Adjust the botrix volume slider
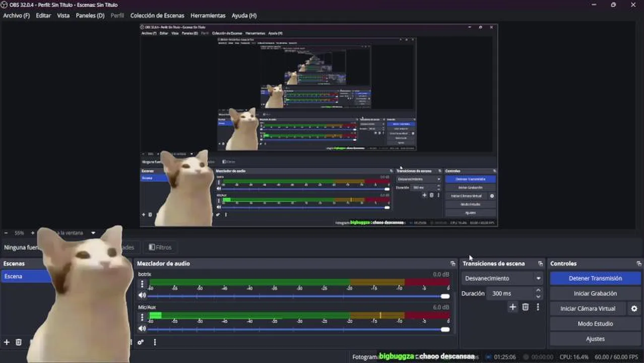644x363 pixels. (x=298, y=296)
